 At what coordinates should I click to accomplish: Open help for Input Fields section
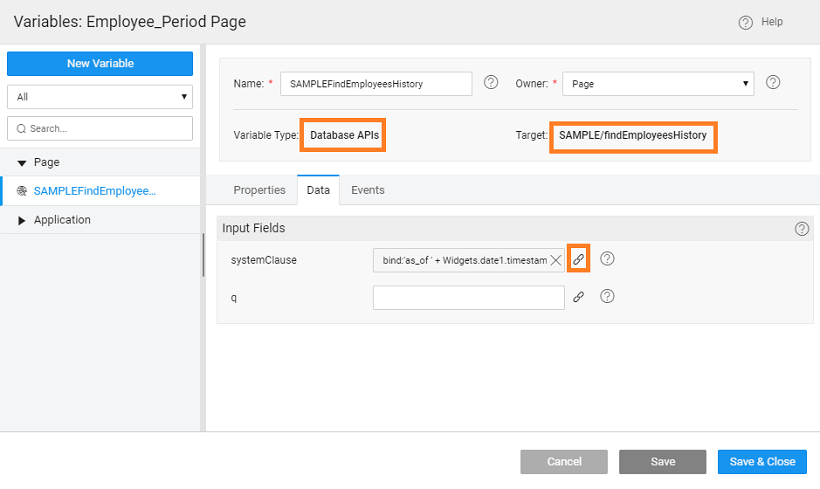click(x=801, y=229)
